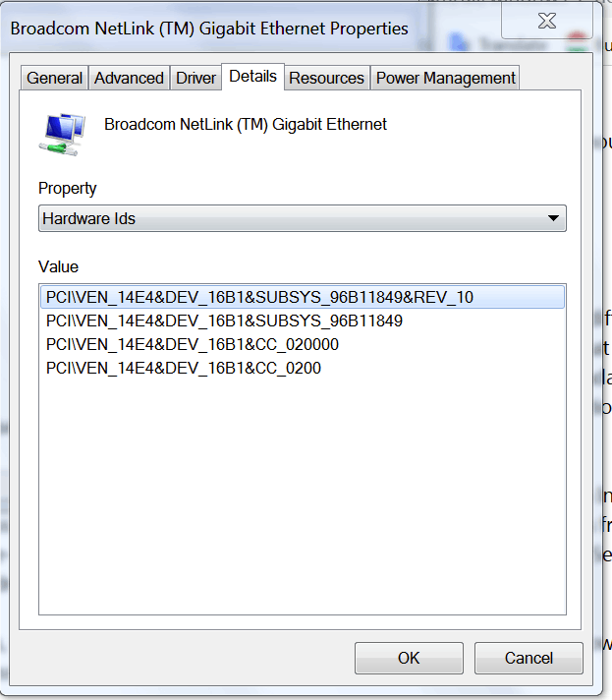The width and height of the screenshot is (612, 700).
Task: Select the Driver tab
Action: [195, 78]
